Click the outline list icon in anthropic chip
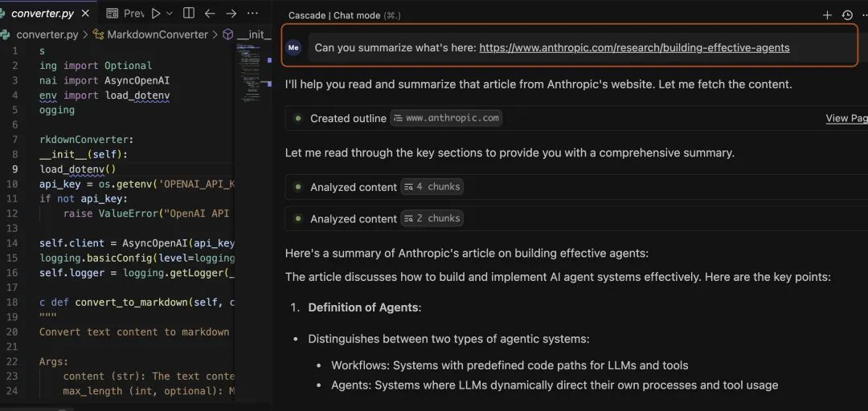 pyautogui.click(x=398, y=118)
